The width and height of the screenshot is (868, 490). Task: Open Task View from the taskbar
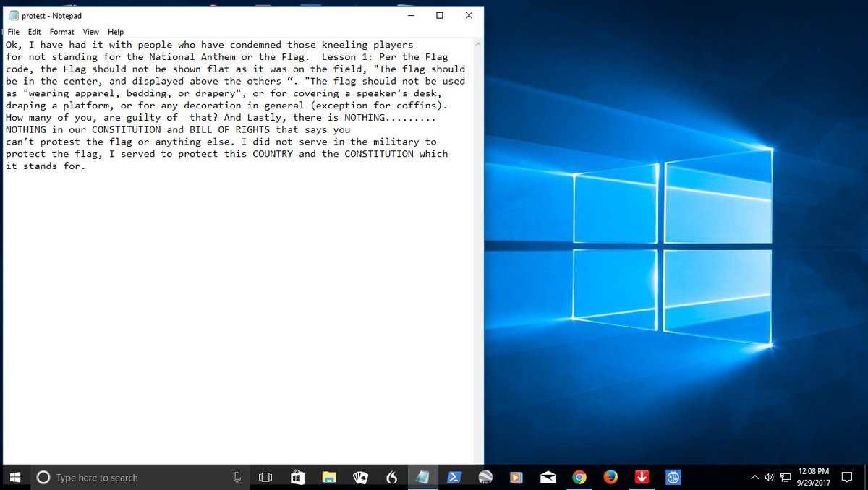[x=265, y=477]
